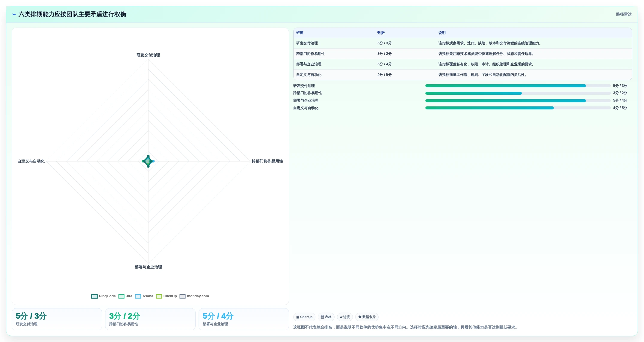Click the 说明 column header
The width and height of the screenshot is (644, 342).
click(442, 33)
